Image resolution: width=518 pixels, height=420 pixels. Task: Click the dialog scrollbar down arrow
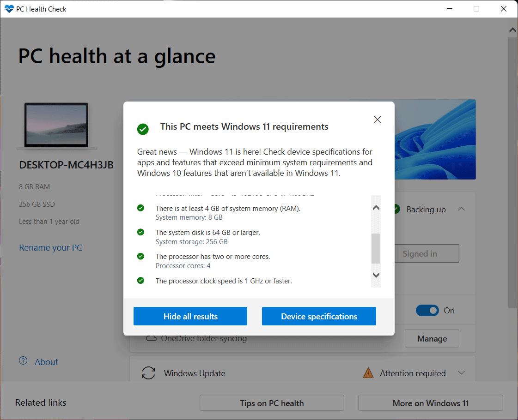click(376, 275)
